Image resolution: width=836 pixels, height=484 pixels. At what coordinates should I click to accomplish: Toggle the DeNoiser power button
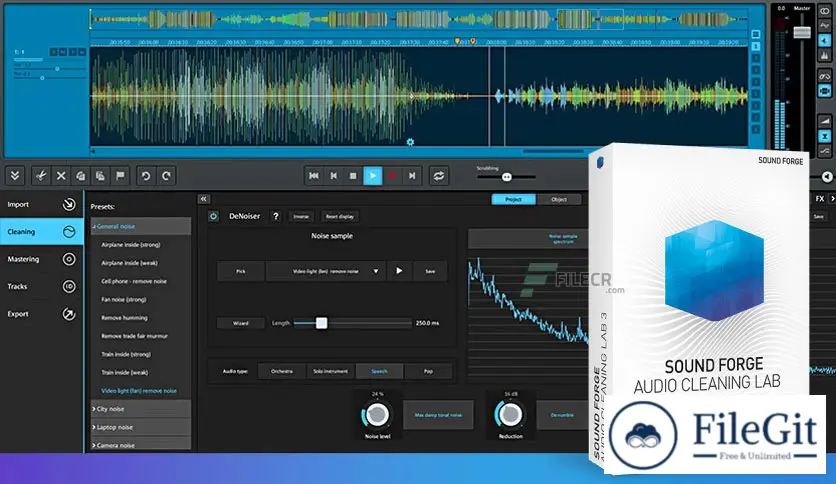(213, 216)
